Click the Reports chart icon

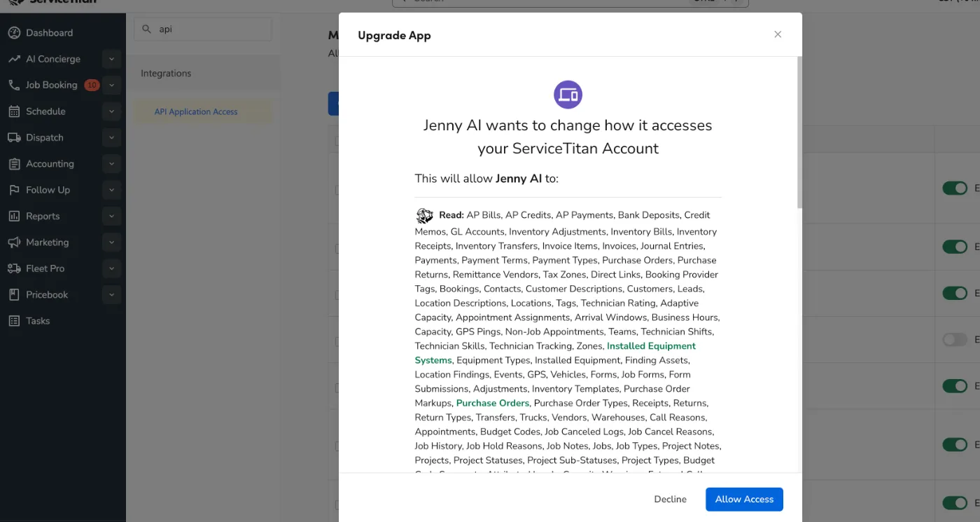14,217
